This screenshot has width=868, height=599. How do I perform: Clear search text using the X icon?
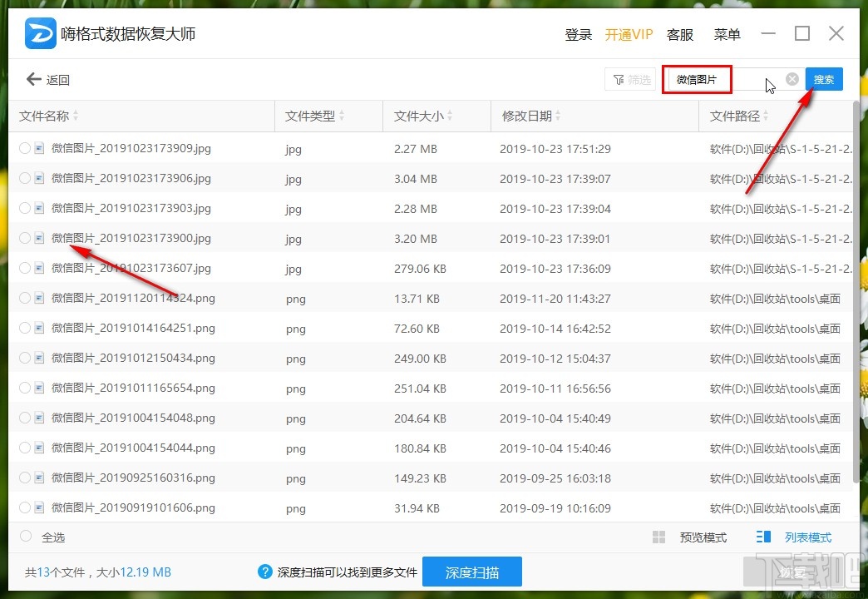click(x=791, y=78)
